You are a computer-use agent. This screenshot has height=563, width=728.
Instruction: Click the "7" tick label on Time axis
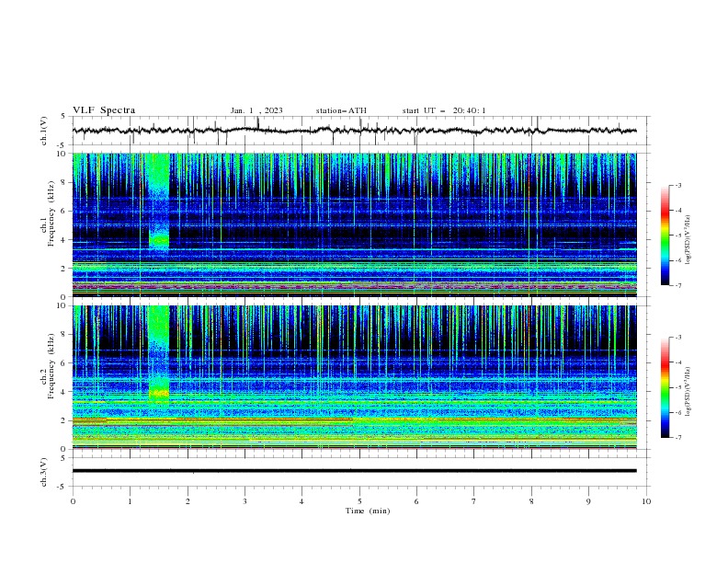tap(474, 501)
